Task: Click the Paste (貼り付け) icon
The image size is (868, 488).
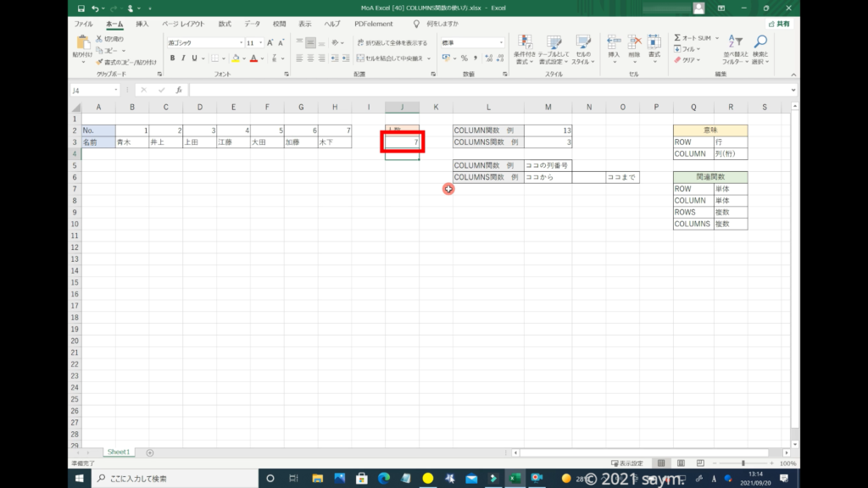Action: click(83, 46)
